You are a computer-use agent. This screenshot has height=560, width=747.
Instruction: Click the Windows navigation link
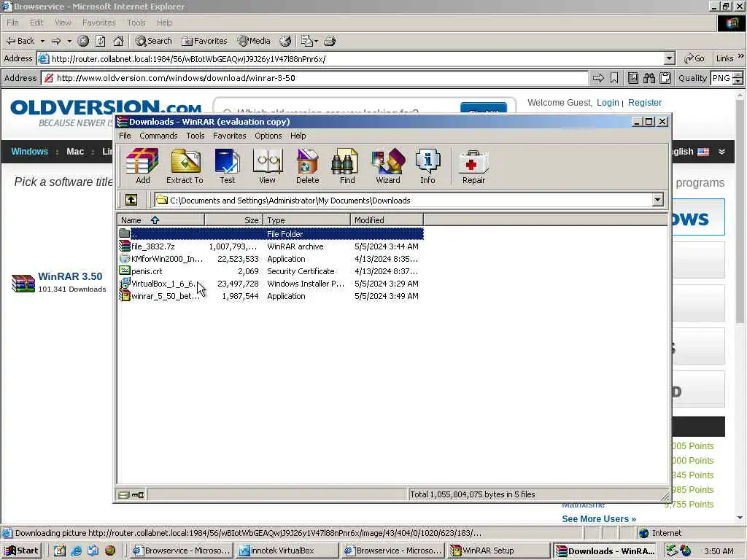click(x=29, y=152)
